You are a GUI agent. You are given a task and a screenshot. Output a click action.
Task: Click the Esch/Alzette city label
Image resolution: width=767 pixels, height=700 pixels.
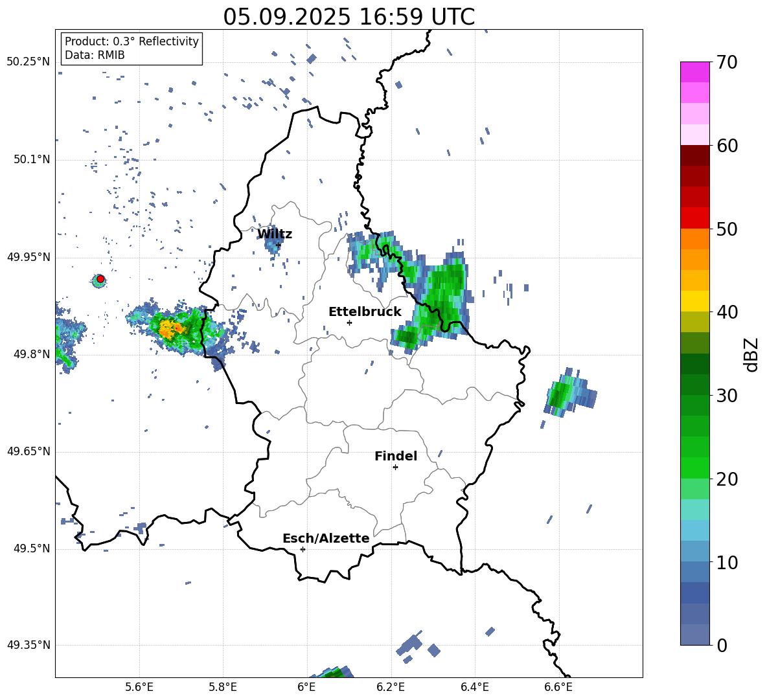click(x=326, y=538)
